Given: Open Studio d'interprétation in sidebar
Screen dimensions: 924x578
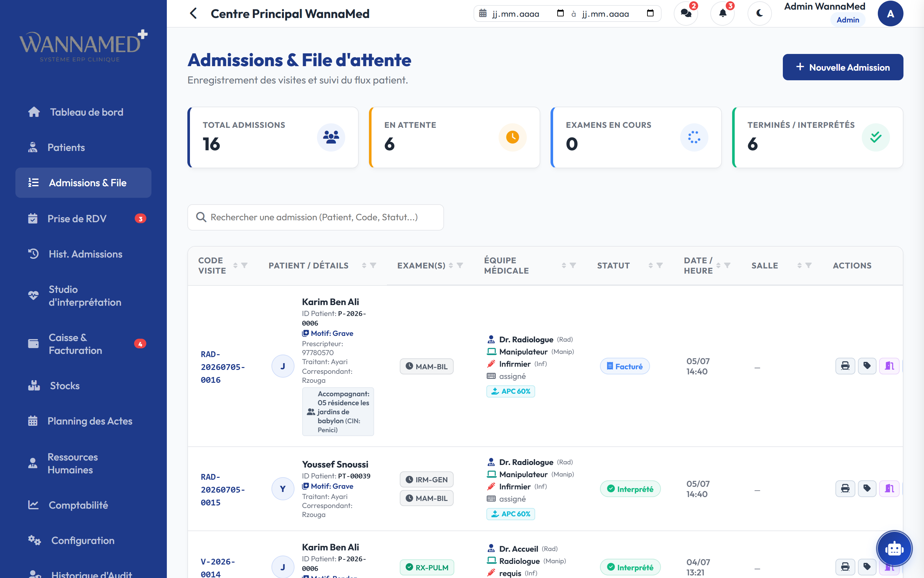Looking at the screenshot, I should 83,296.
